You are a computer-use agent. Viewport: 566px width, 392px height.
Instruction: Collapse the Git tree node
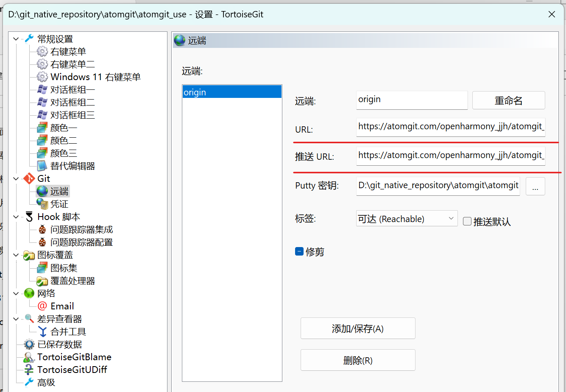(x=16, y=179)
